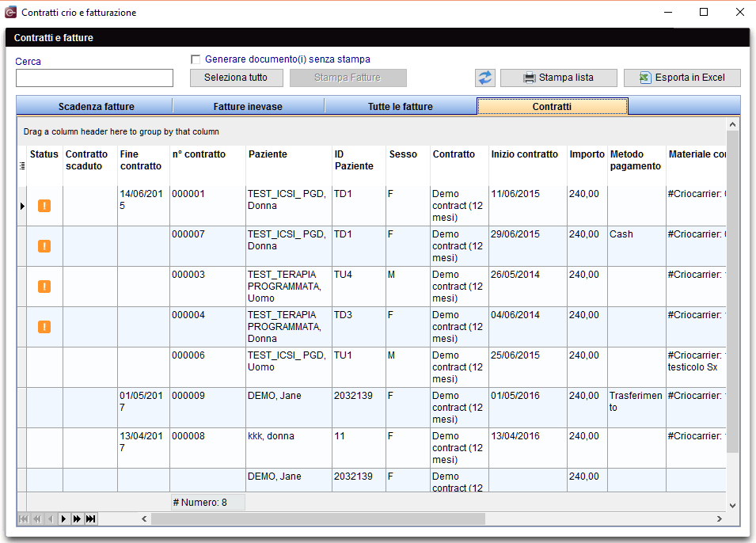Click warning status icon for contract 000001
Image resolution: width=756 pixels, height=543 pixels.
[x=44, y=206]
